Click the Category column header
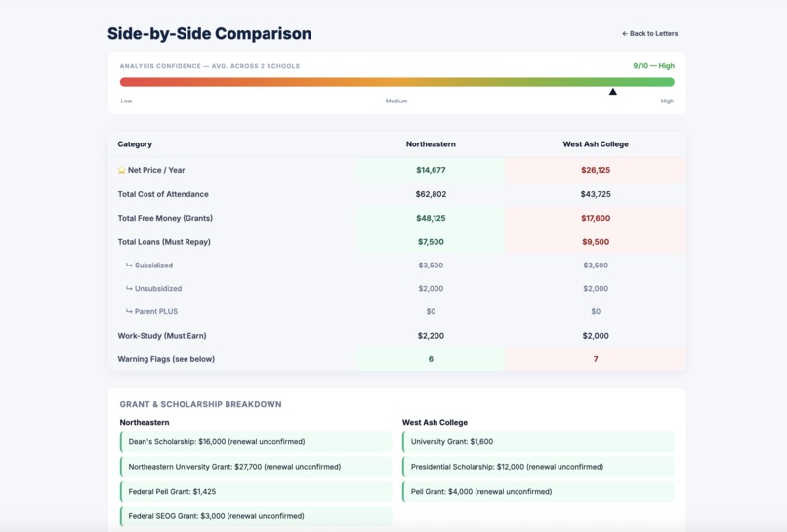Screen dimensions: 787x532 tap(135, 144)
